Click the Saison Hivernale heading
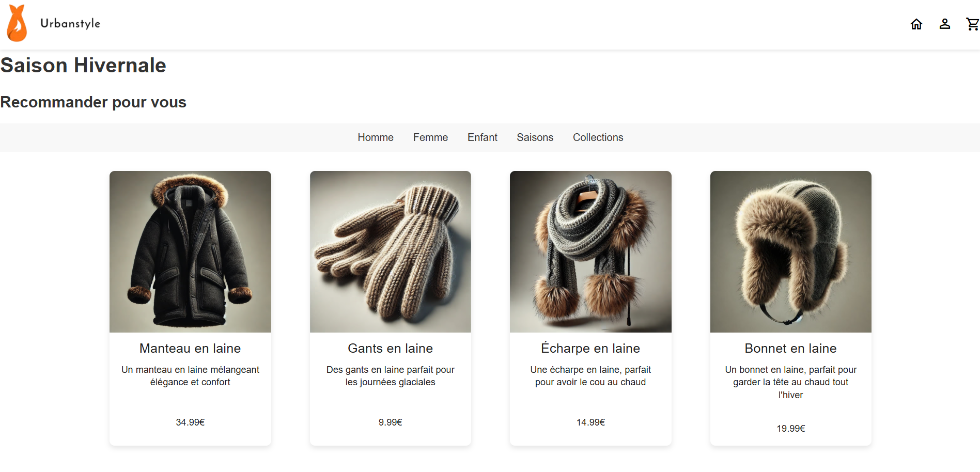Viewport: 980px width, 472px height. (x=83, y=66)
